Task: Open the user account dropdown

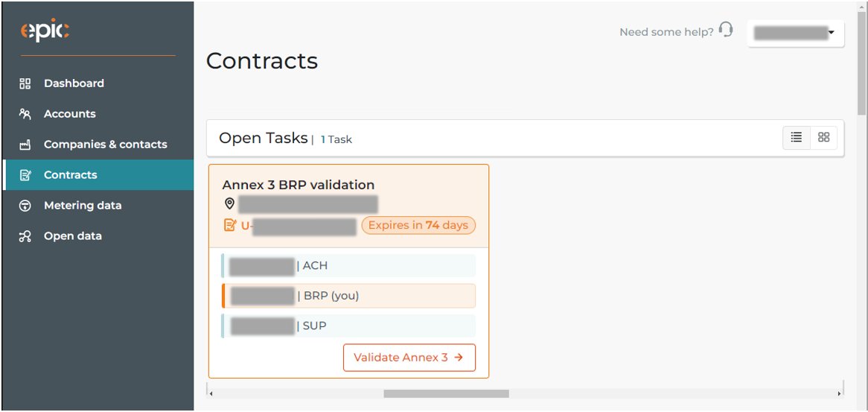Action: click(x=796, y=34)
